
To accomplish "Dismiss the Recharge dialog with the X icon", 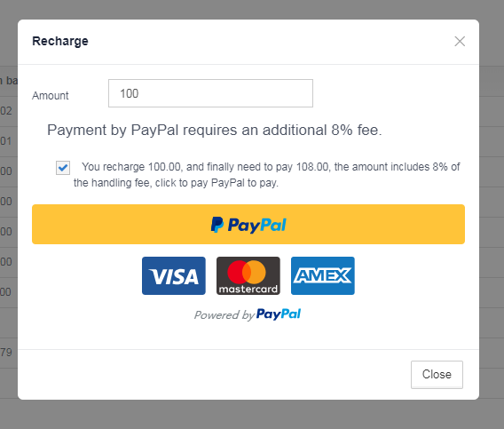I will (460, 41).
